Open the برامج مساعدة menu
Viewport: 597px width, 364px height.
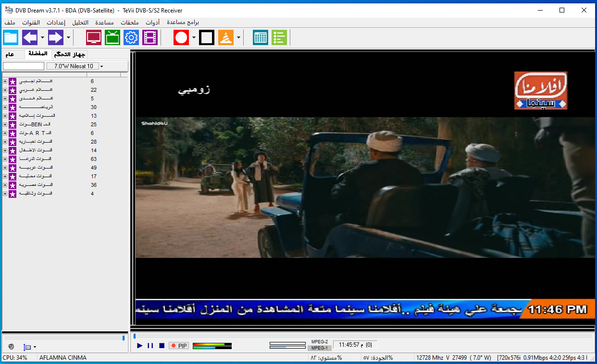click(x=183, y=23)
